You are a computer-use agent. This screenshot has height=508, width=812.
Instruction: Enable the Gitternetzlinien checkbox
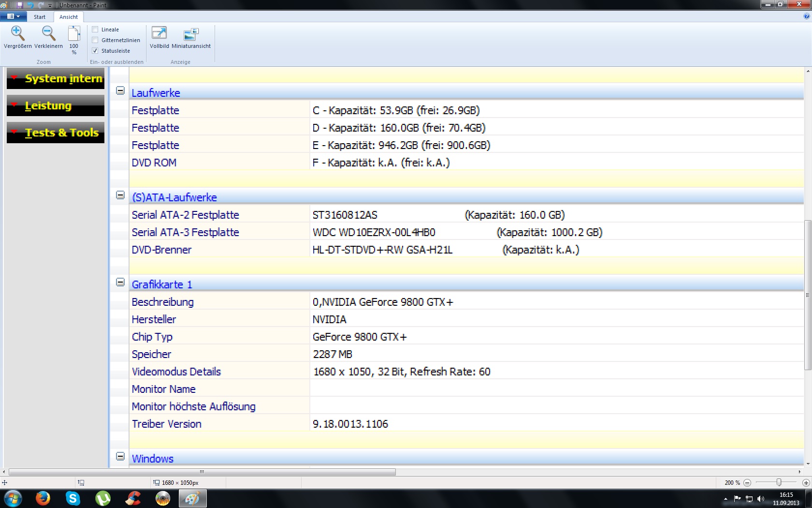[95, 40]
